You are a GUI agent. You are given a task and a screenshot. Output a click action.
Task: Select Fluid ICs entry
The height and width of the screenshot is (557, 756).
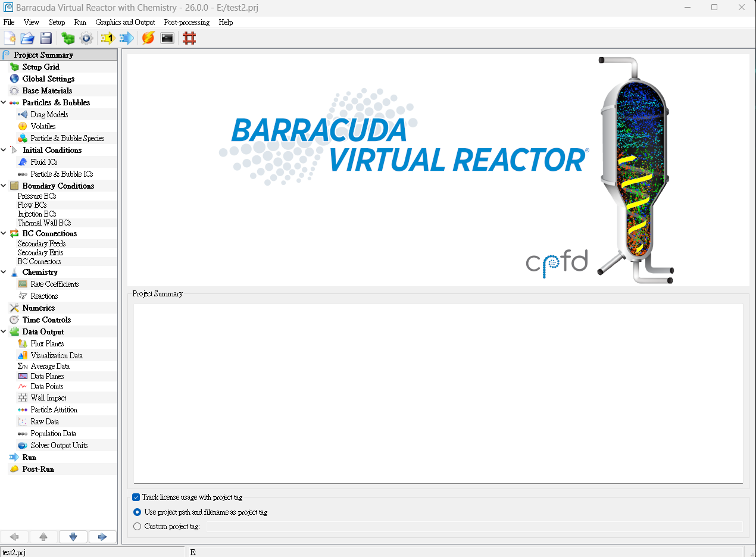pos(44,162)
